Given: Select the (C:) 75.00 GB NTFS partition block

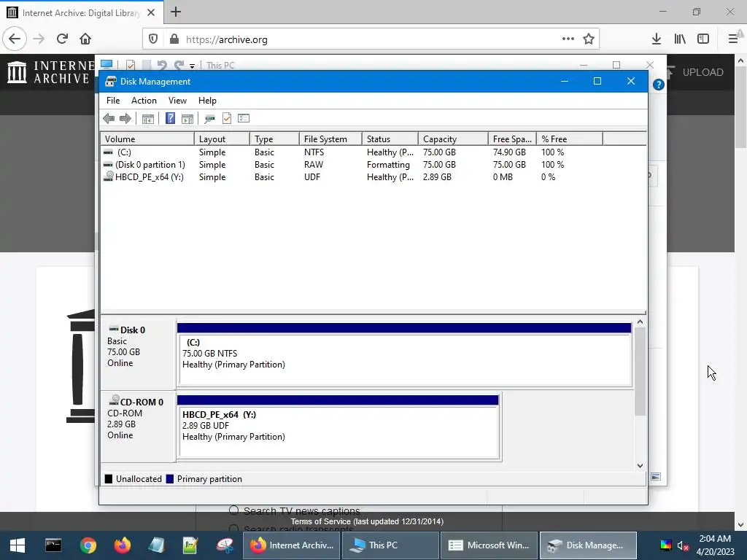Looking at the screenshot, I should 404,354.
